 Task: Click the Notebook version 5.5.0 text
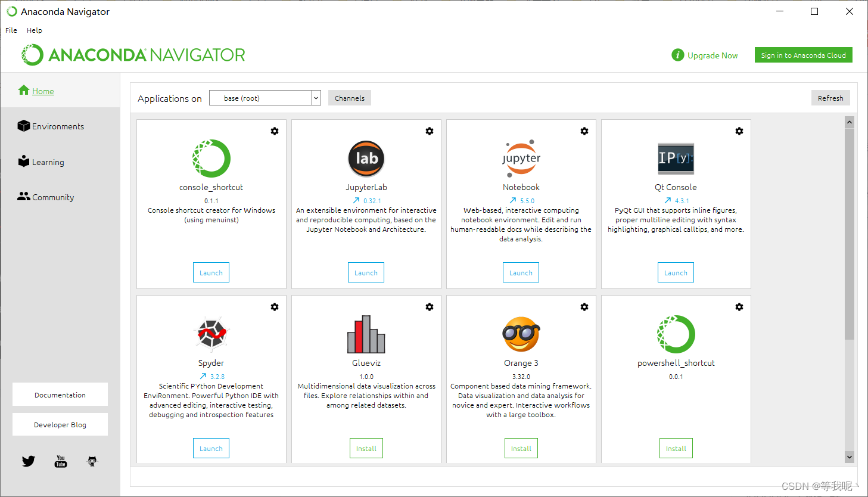point(527,201)
